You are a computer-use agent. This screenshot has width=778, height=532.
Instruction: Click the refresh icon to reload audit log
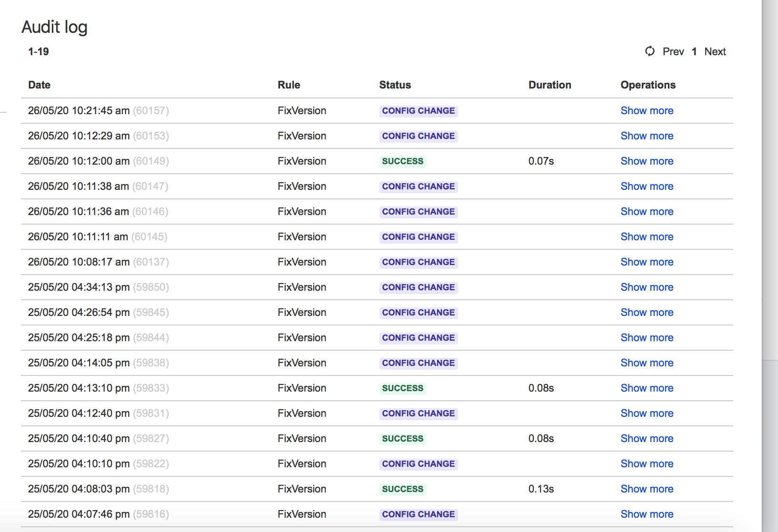649,51
